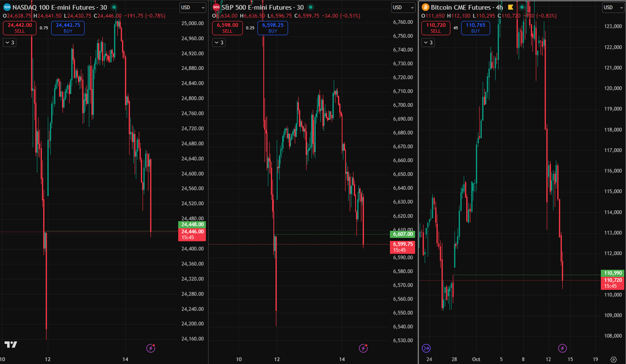Viewport: 626px width, 364px height.
Task: Click S&P 500 change value −34.00 (−0.51%)
Action: click(x=340, y=16)
